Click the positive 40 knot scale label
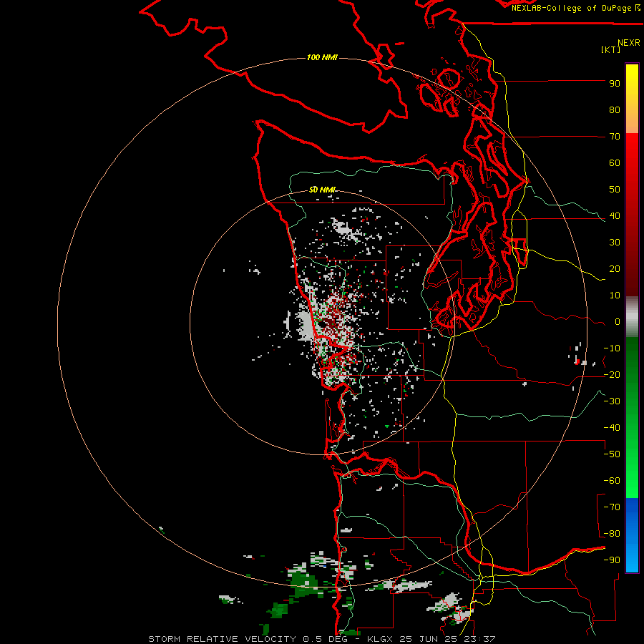The width and height of the screenshot is (644, 644). 615,216
